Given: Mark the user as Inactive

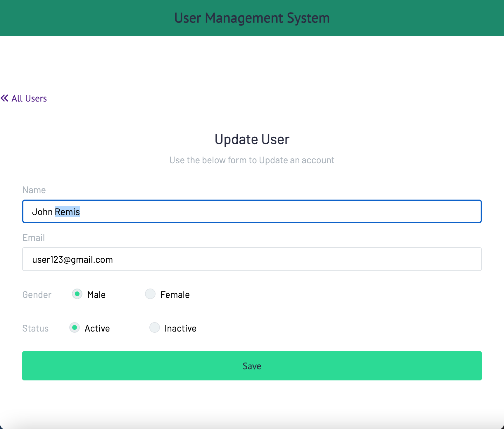Looking at the screenshot, I should pyautogui.click(x=154, y=327).
